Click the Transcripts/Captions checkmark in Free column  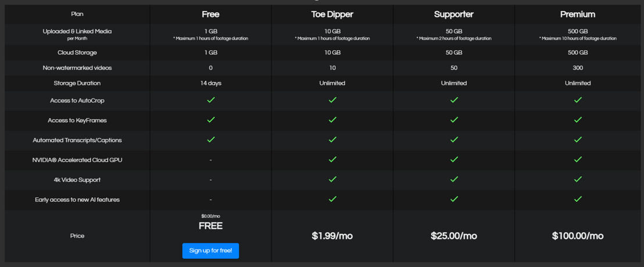click(x=211, y=140)
